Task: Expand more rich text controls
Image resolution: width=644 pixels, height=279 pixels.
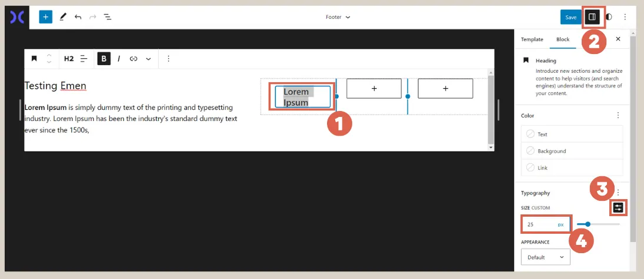Action: pyautogui.click(x=148, y=59)
